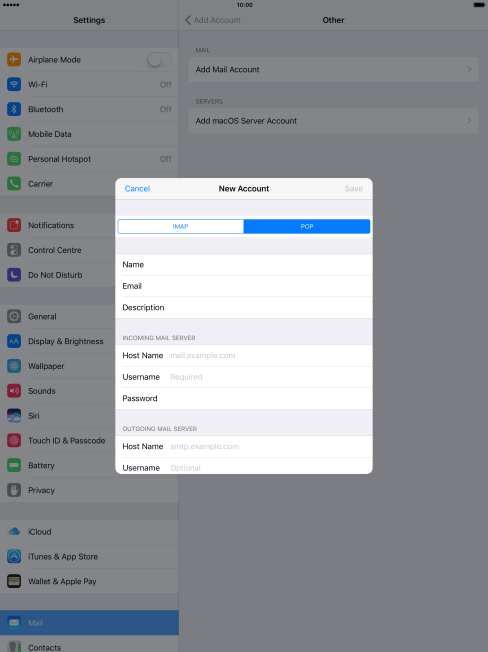
Task: Focus the Email input field
Action: click(244, 286)
